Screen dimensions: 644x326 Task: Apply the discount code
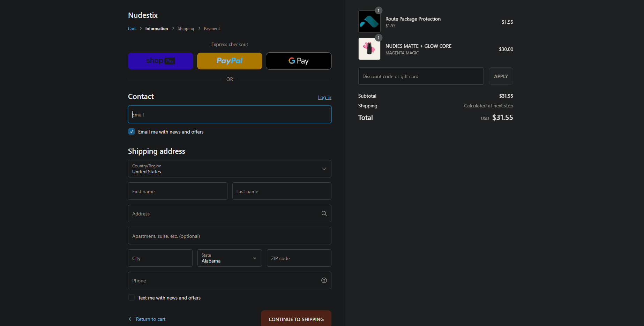501,76
